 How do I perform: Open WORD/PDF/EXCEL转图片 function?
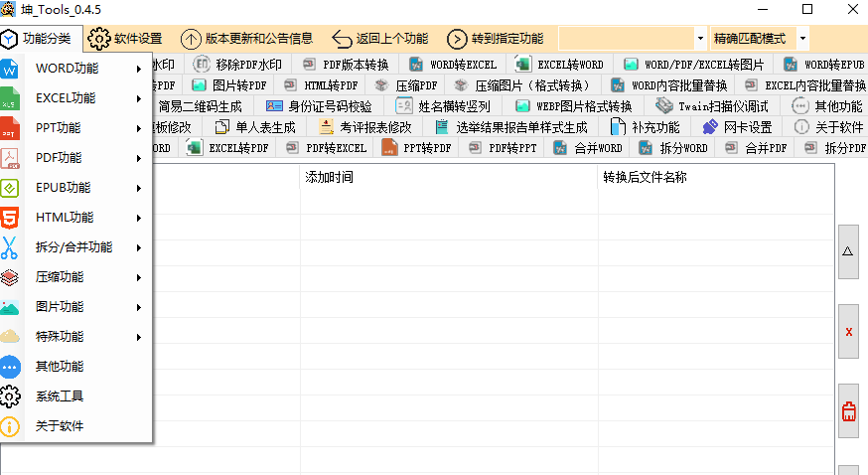tap(694, 65)
